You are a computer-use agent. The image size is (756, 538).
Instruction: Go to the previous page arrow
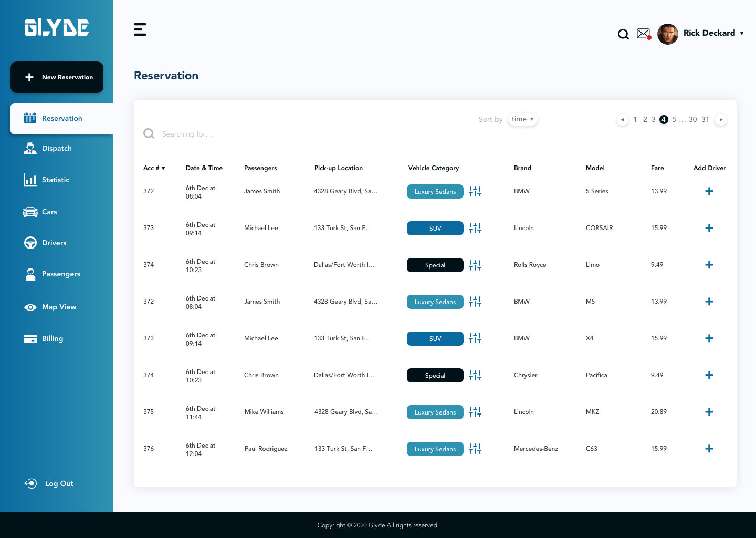click(x=622, y=120)
